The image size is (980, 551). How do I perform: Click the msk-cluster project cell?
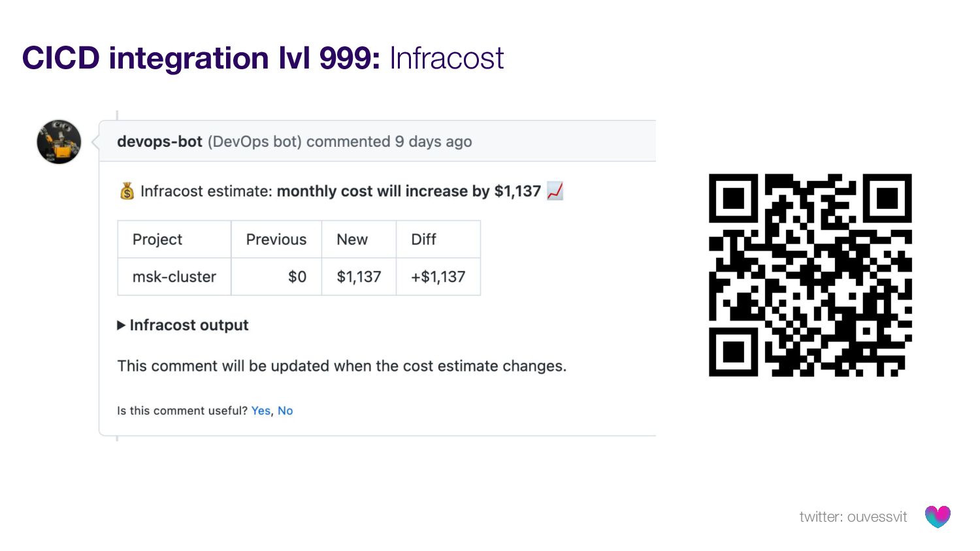(174, 277)
